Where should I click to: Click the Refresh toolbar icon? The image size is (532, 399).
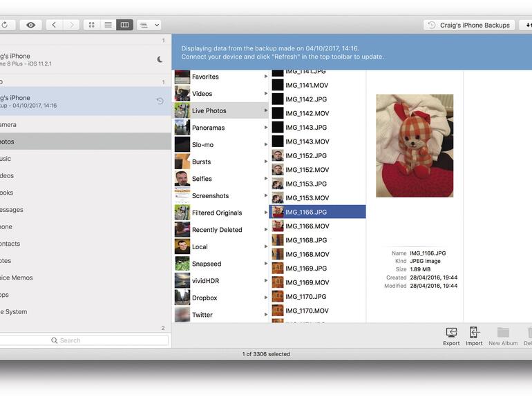[x=5, y=25]
